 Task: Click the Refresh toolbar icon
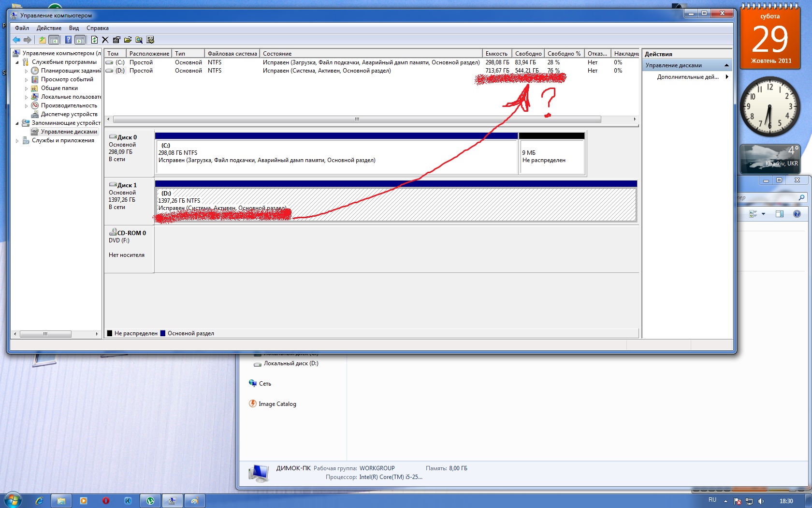94,40
